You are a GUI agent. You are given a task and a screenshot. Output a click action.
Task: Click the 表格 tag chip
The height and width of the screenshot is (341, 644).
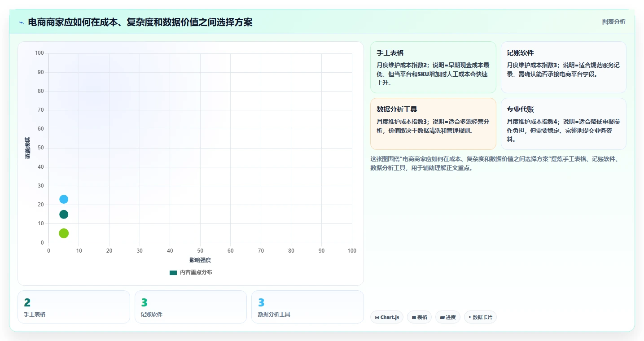[x=419, y=317]
